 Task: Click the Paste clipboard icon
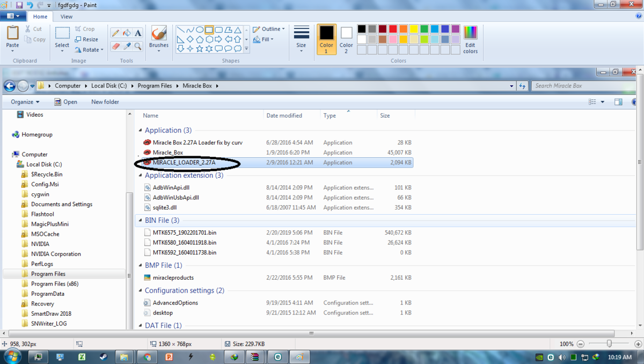point(12,33)
